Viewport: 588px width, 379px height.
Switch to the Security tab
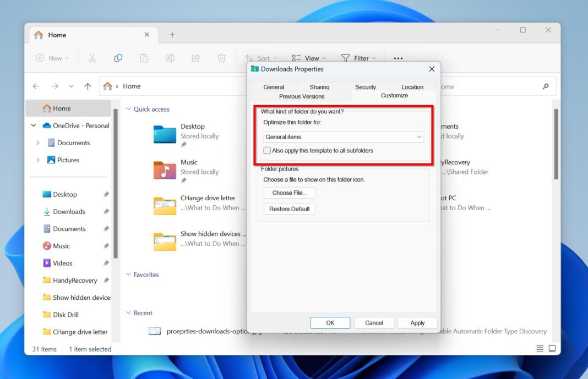(366, 86)
